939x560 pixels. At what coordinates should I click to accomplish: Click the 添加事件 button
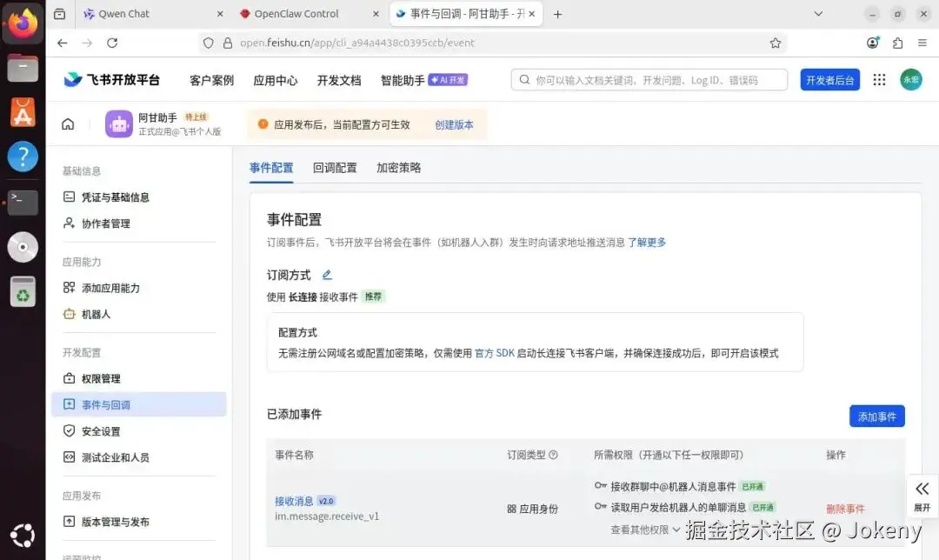tap(876, 417)
